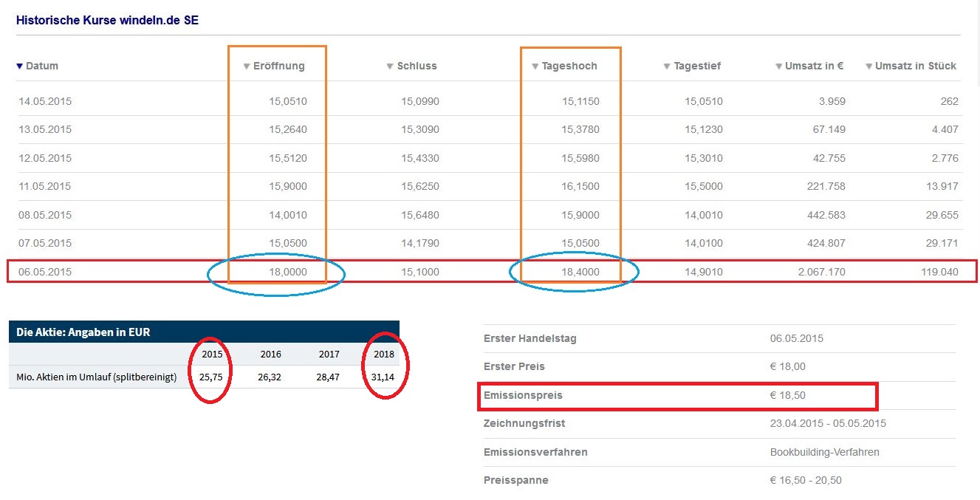Click the Emissionspreis label
Image resolution: width=980 pixels, height=500 pixels.
(523, 396)
